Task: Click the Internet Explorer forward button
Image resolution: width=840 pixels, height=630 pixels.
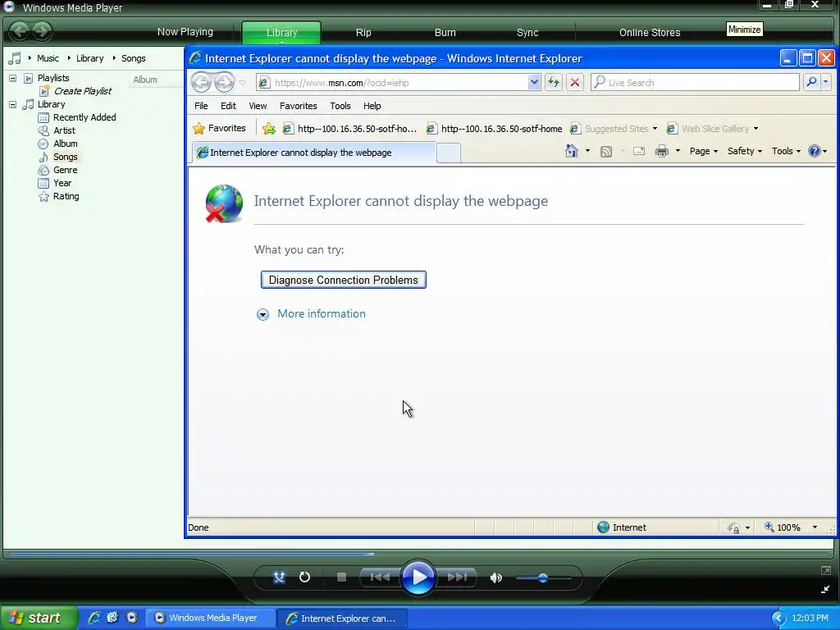Action: pos(224,83)
